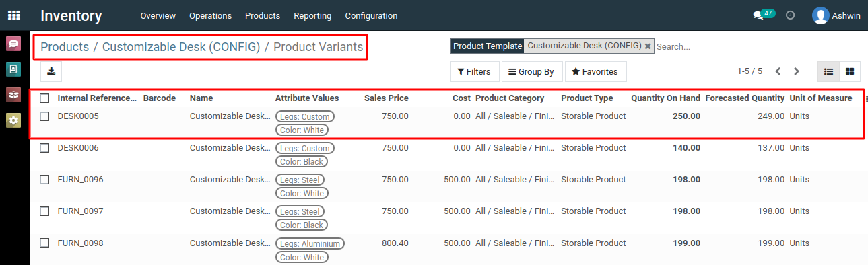Remove the Customizable Desk (CONFIG) search facet
Screen dimensions: 868x265
click(x=648, y=46)
